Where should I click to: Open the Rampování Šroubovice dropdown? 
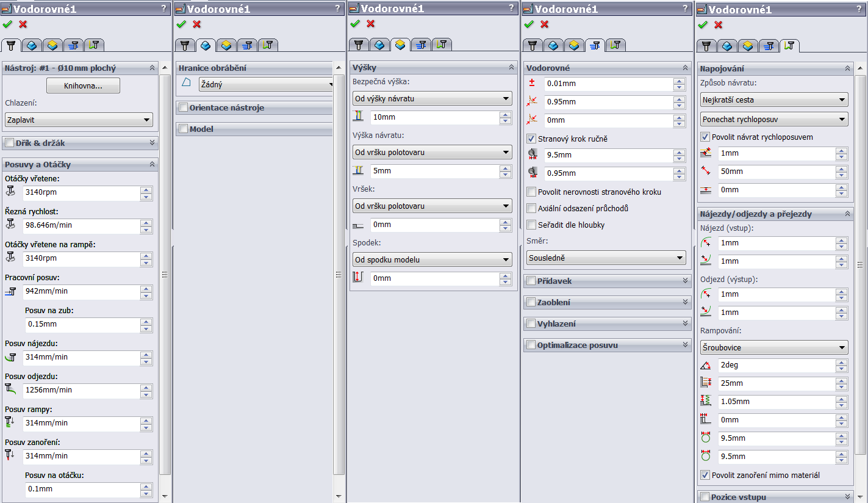click(774, 348)
